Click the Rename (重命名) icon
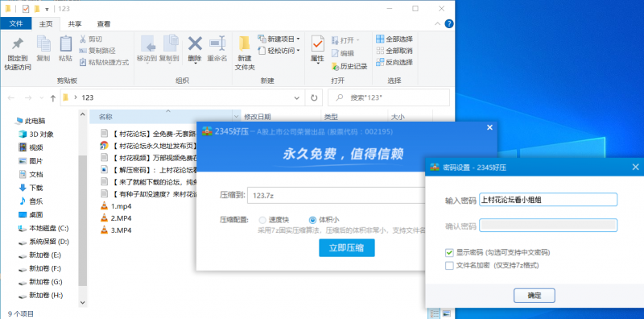 (217, 43)
